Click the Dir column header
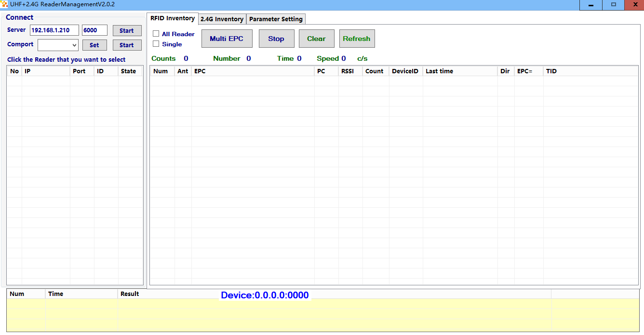Screen dimensions: 644x335 506,71
